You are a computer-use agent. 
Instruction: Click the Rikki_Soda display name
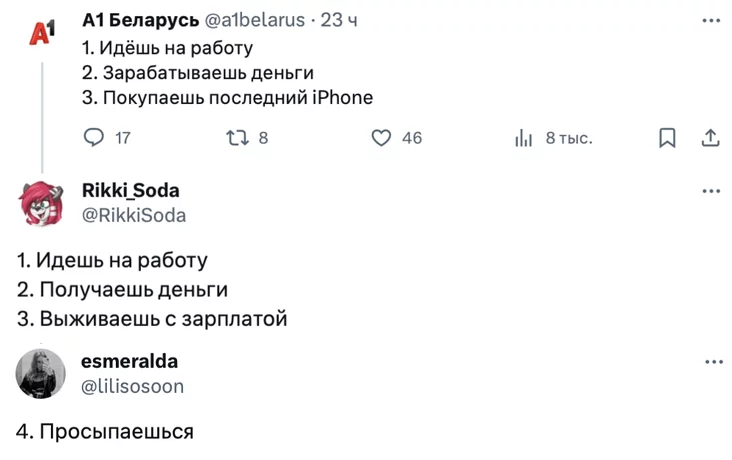130,191
